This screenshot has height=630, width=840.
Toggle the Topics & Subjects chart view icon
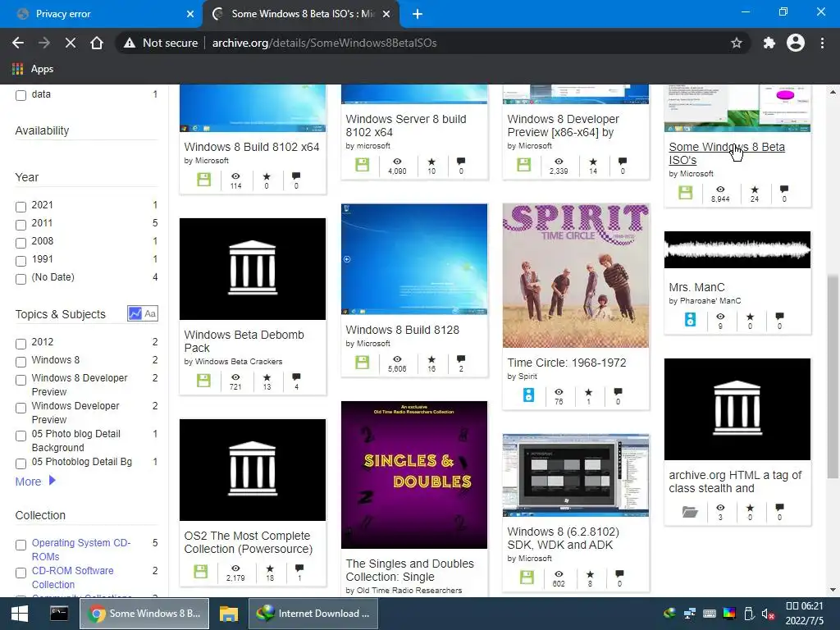135,313
